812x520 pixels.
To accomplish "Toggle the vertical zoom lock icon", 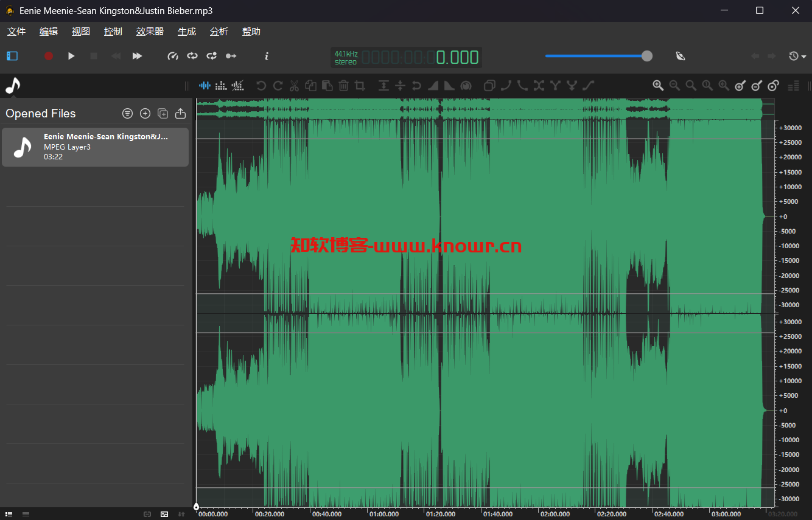I will (x=773, y=86).
